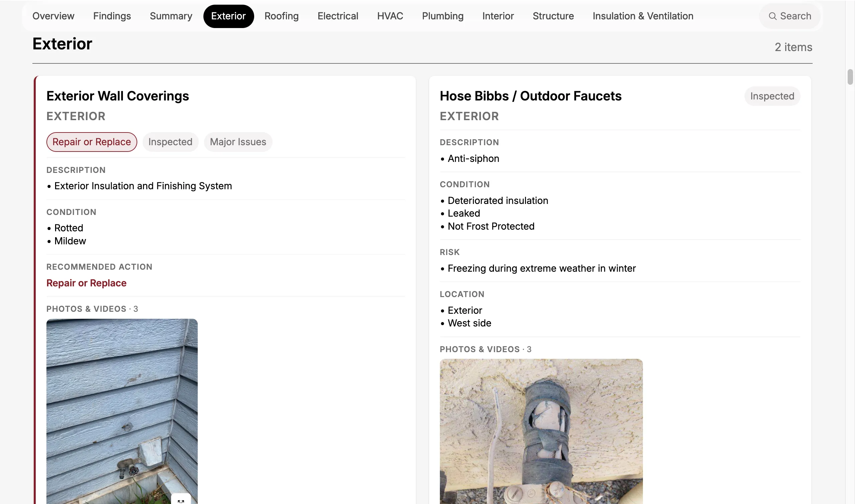The width and height of the screenshot is (855, 504).
Task: Open the Electrical section tab
Action: click(x=338, y=16)
